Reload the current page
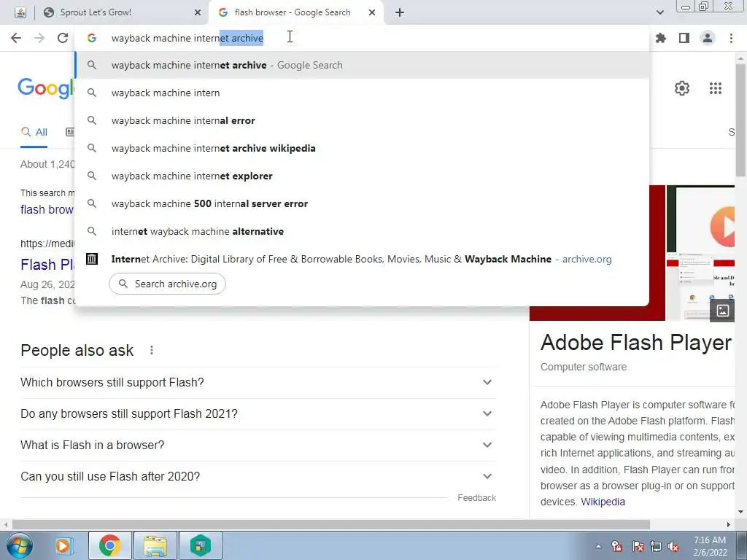 point(63,38)
